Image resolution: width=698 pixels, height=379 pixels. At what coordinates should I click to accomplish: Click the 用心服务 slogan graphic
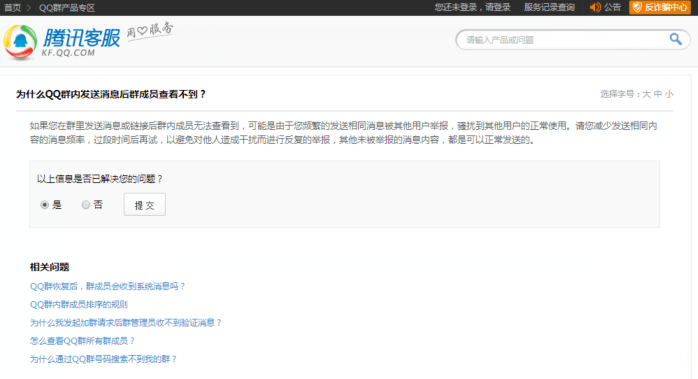point(150,31)
